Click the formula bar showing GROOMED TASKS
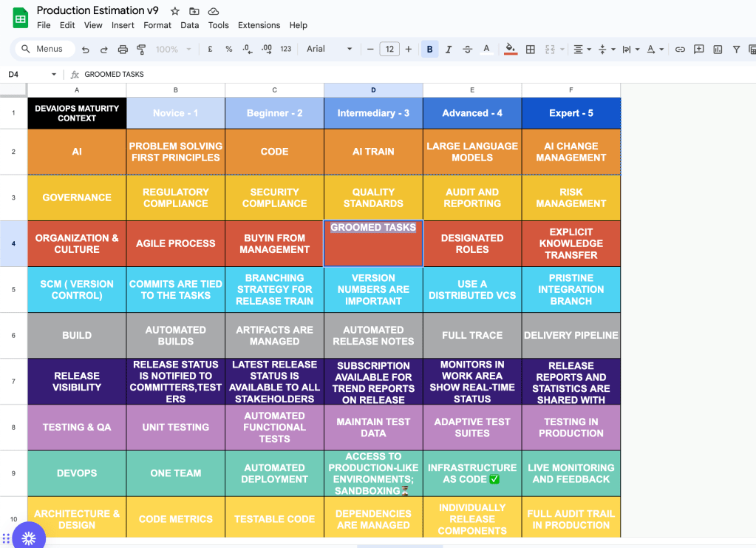The image size is (756, 548). click(115, 74)
